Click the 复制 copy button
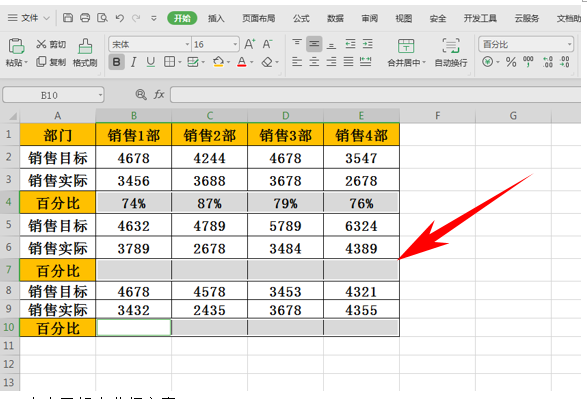This screenshot has height=399, width=587. click(x=51, y=62)
